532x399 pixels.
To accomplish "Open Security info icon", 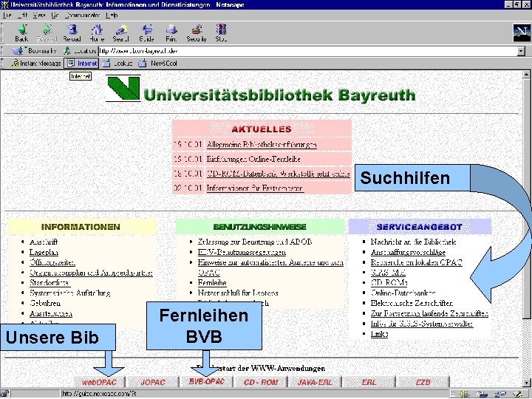I will point(197,33).
